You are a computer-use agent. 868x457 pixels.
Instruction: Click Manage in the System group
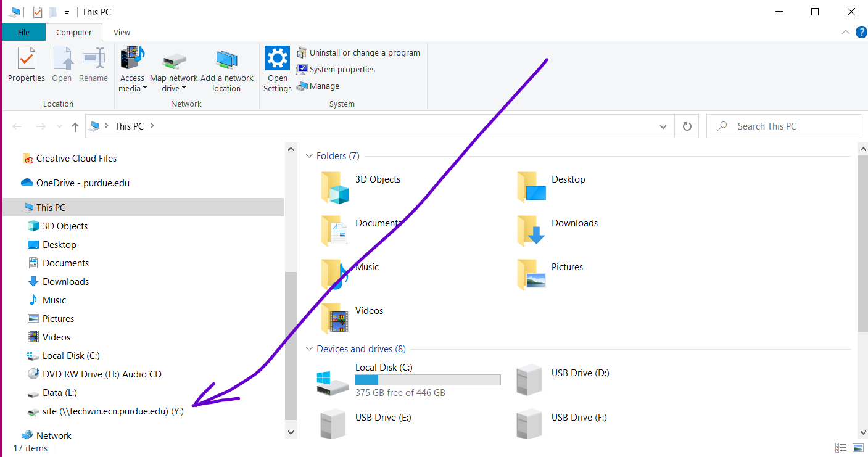click(x=324, y=86)
